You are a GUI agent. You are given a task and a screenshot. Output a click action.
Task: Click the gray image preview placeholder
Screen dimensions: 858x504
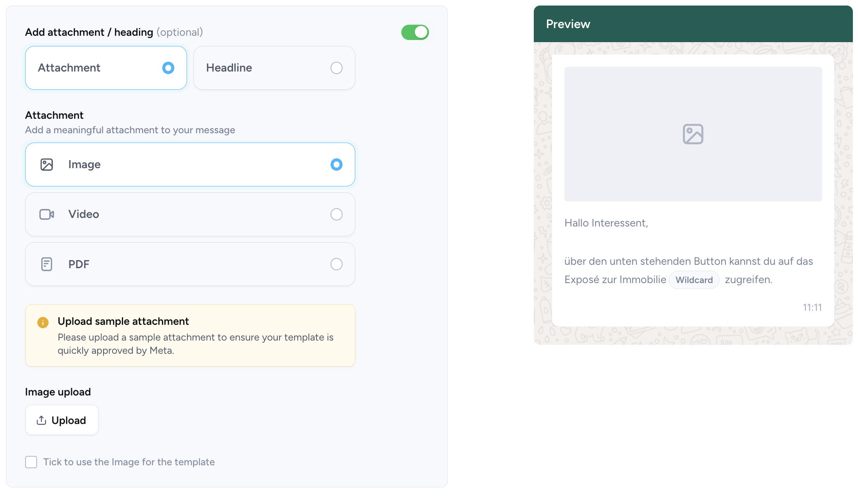tap(693, 134)
